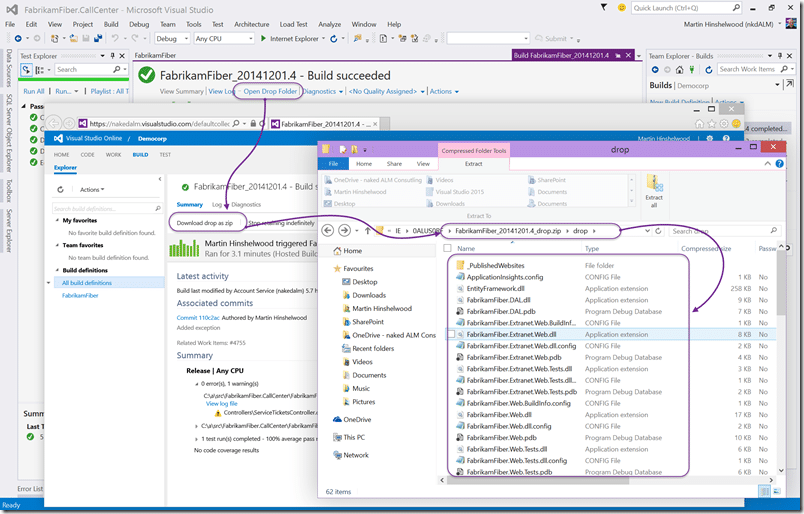Click the Open Drop Folder link
804x514 pixels.
[270, 91]
